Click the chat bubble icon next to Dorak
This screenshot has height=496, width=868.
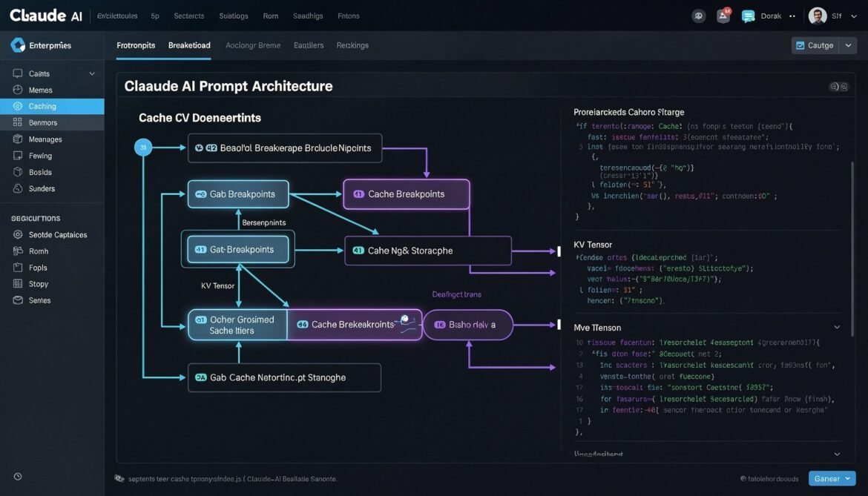pos(747,15)
